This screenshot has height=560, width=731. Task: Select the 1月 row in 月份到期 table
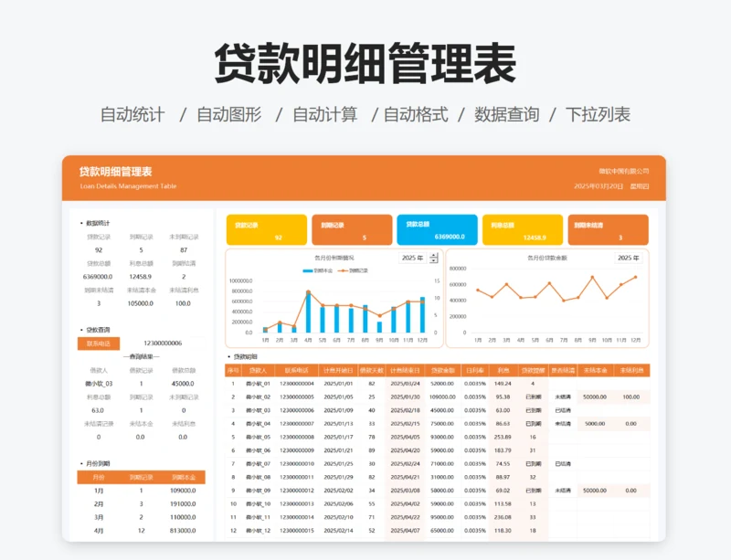click(x=142, y=491)
